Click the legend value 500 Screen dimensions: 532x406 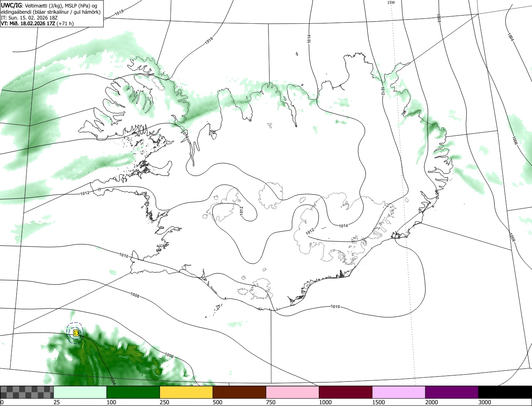(x=218, y=402)
